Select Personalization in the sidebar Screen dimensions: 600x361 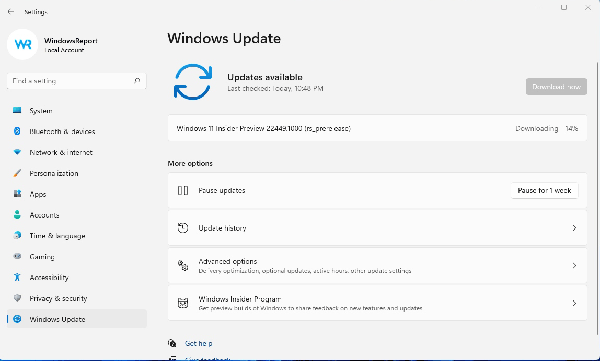click(x=77, y=173)
